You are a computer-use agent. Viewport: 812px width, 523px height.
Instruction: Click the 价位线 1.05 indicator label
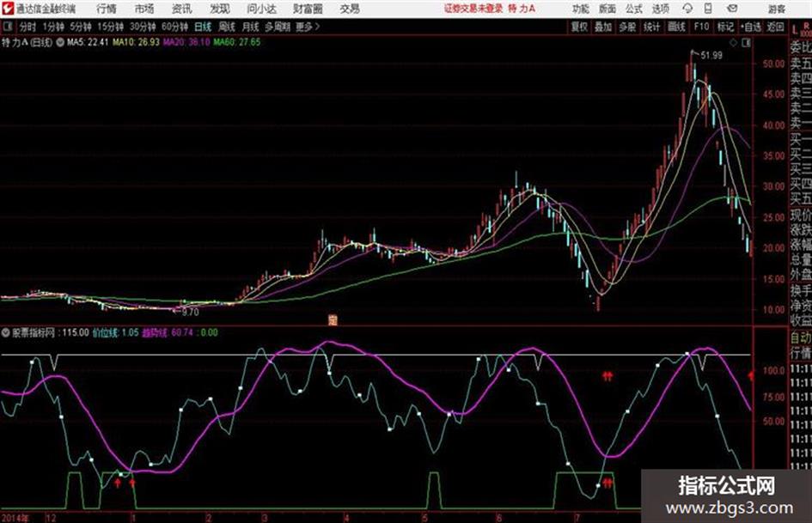point(115,332)
